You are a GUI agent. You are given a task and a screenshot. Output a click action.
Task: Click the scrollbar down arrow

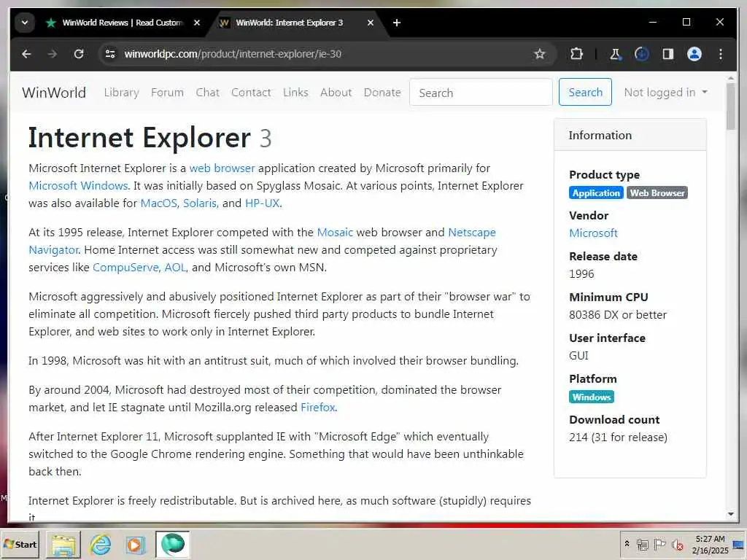[731, 514]
